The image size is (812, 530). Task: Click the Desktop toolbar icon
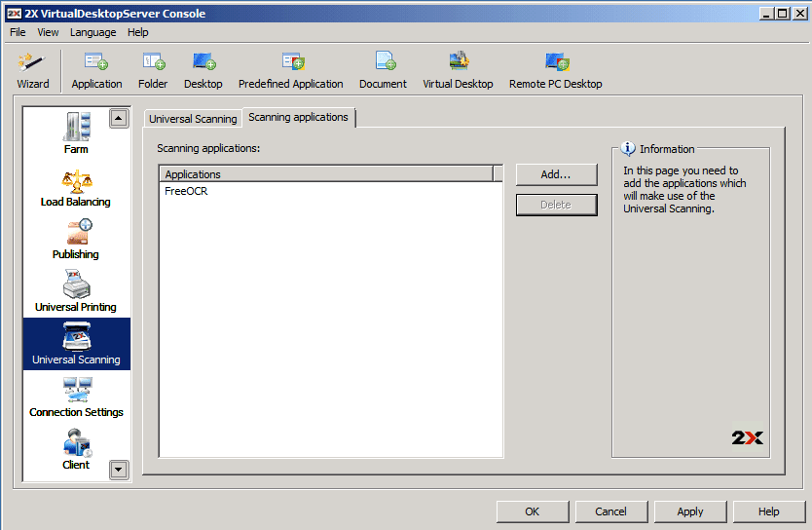tap(203, 71)
